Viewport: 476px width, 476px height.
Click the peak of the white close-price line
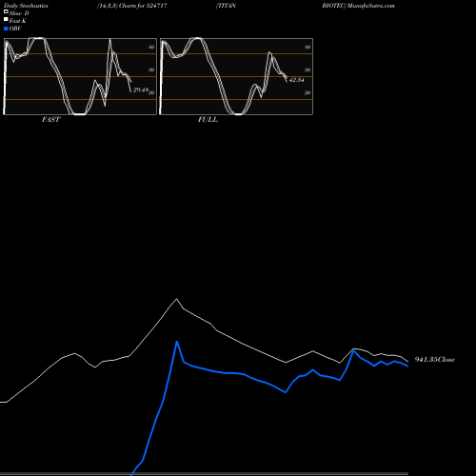pos(176,299)
